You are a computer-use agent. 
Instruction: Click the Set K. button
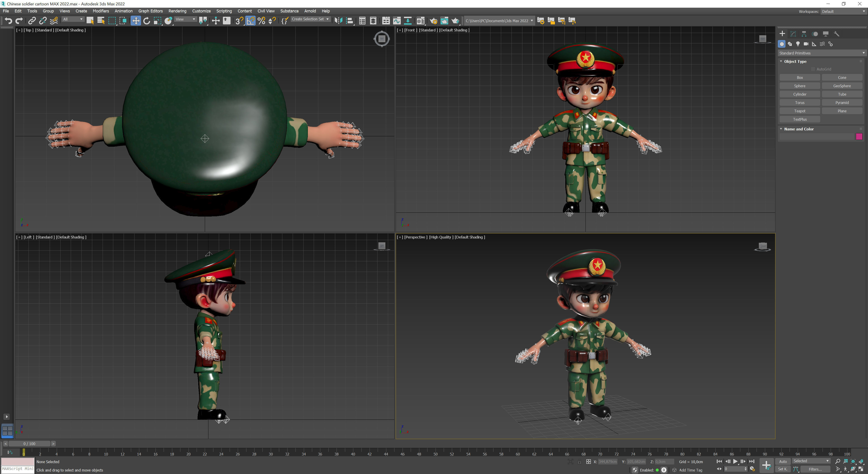782,469
